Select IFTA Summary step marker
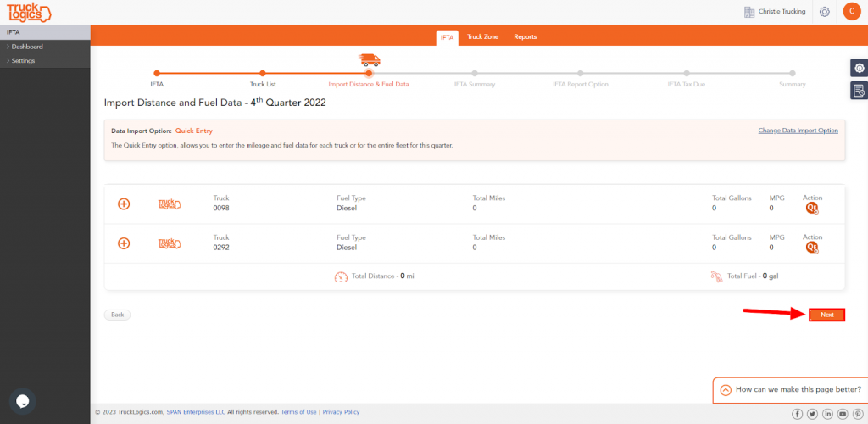 point(475,73)
